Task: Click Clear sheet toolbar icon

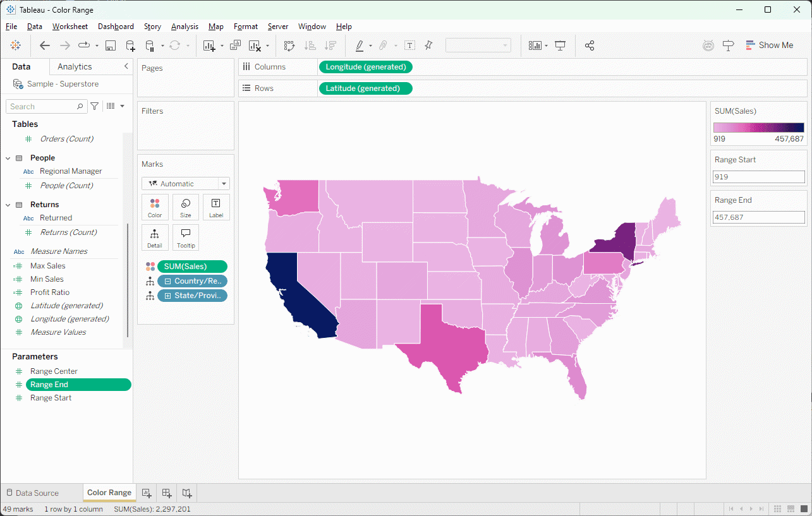Action: click(255, 45)
